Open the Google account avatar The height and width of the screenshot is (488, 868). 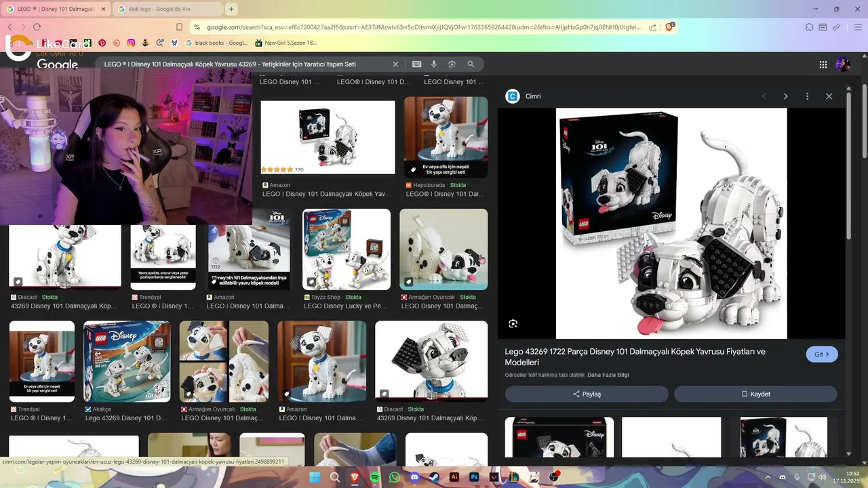(843, 64)
